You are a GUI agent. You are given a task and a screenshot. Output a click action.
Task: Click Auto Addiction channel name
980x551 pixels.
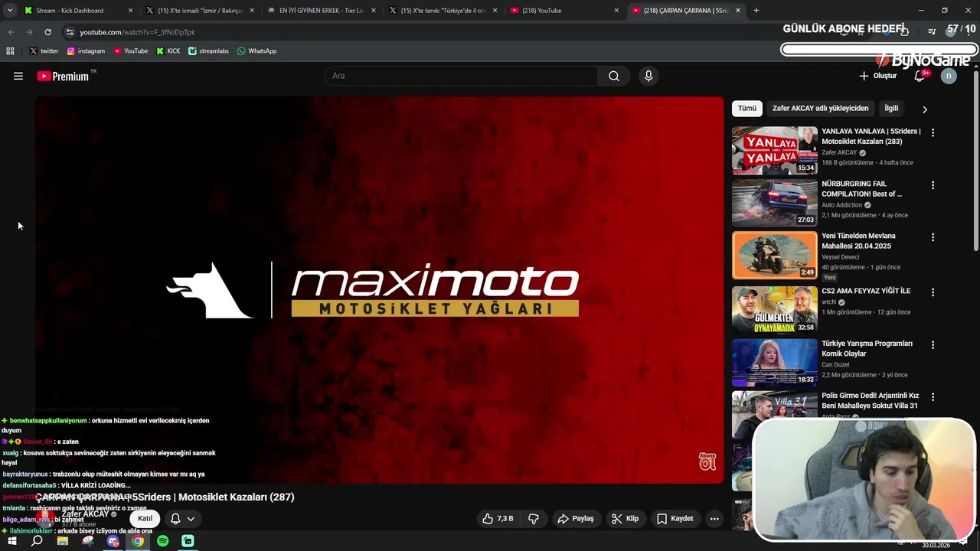point(841,205)
